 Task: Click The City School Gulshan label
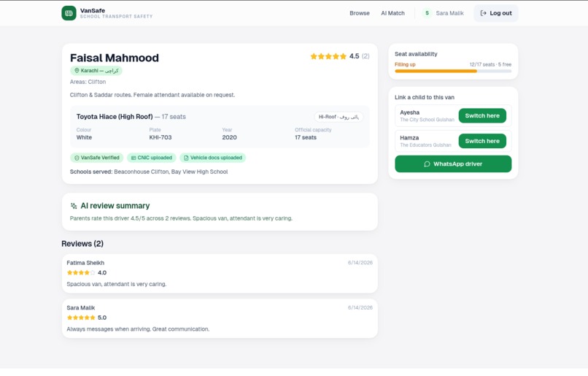[x=427, y=120]
